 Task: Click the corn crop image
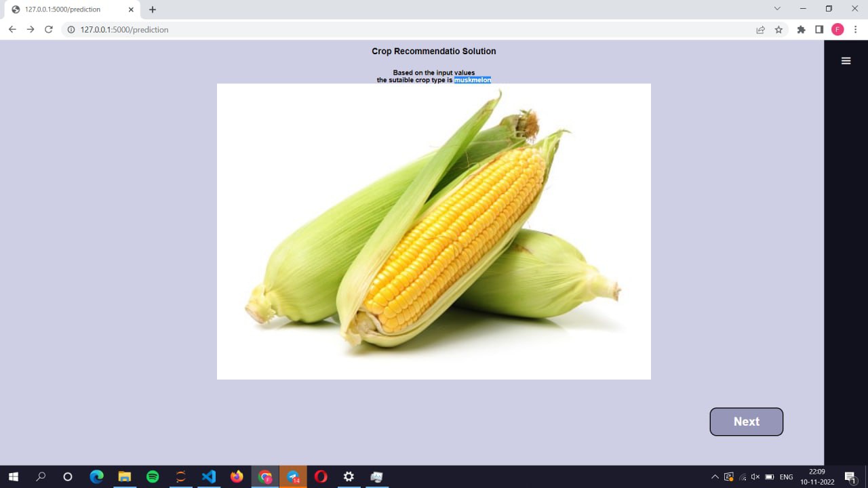434,231
